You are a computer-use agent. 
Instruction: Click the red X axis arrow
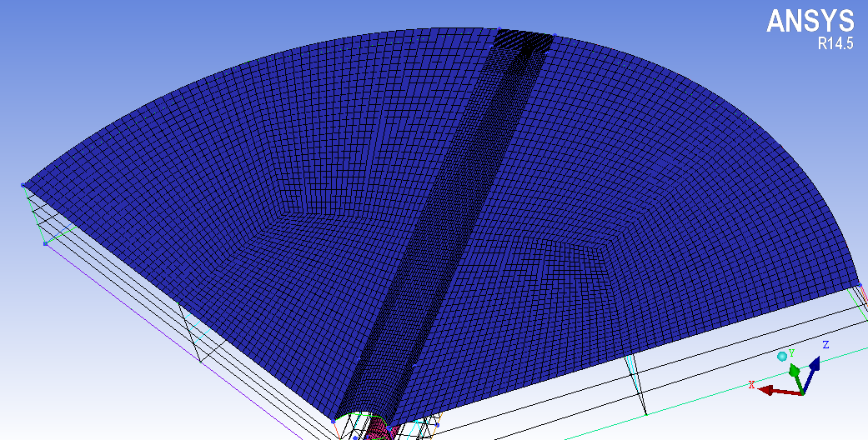click(769, 389)
